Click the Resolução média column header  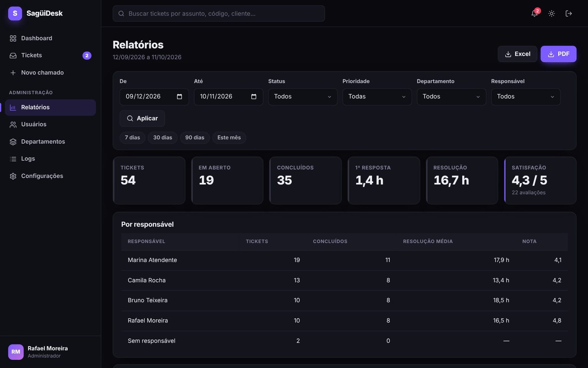click(x=428, y=242)
